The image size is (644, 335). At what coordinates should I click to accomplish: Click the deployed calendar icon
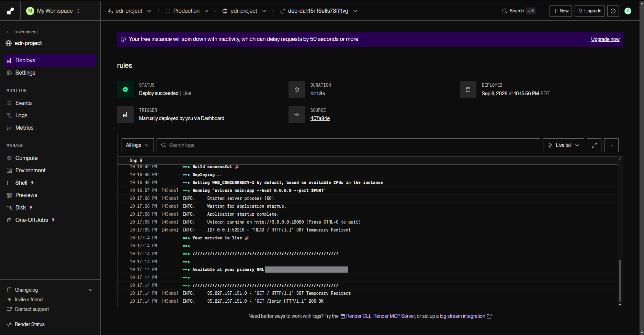[x=468, y=89]
